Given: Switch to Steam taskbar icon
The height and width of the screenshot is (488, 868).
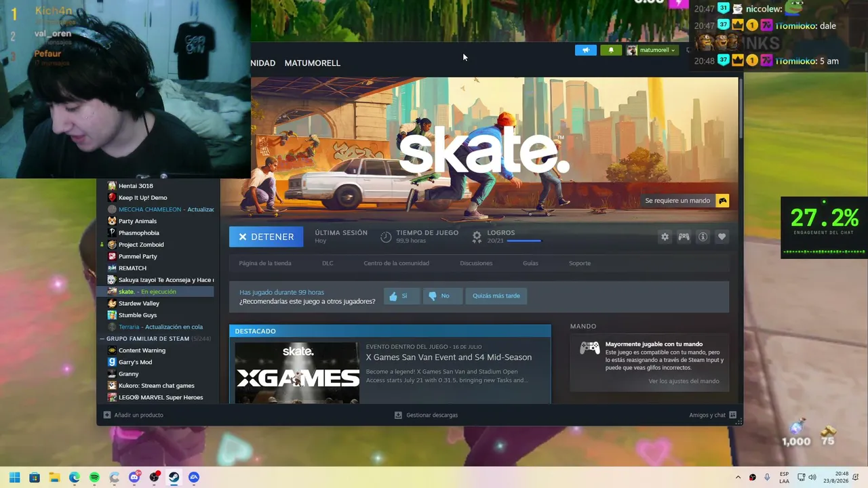Looking at the screenshot, I should (174, 477).
